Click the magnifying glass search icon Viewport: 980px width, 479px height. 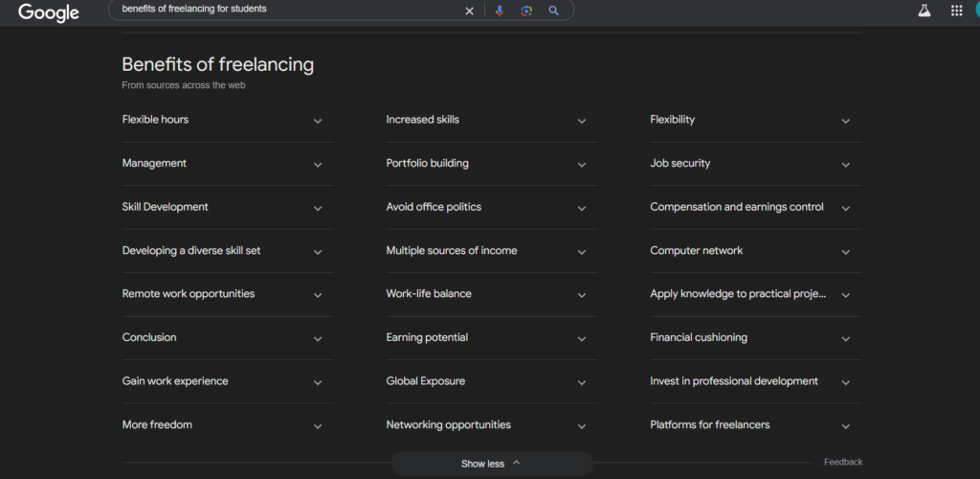(x=554, y=11)
